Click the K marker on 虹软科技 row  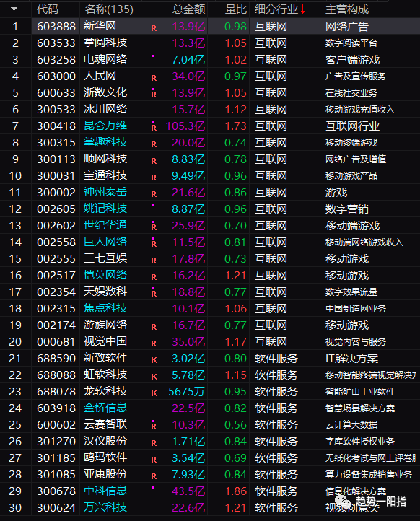(154, 377)
